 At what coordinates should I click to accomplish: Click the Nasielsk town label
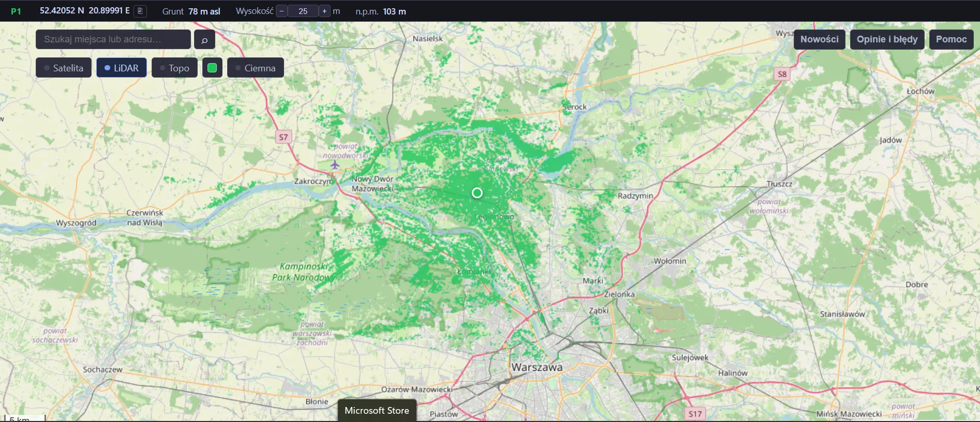428,39
